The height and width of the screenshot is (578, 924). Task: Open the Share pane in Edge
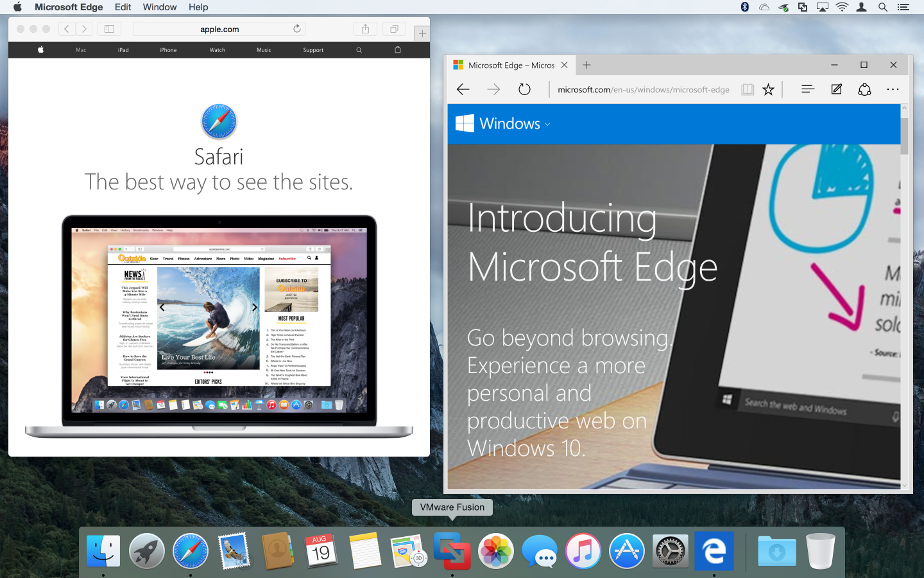[x=864, y=89]
